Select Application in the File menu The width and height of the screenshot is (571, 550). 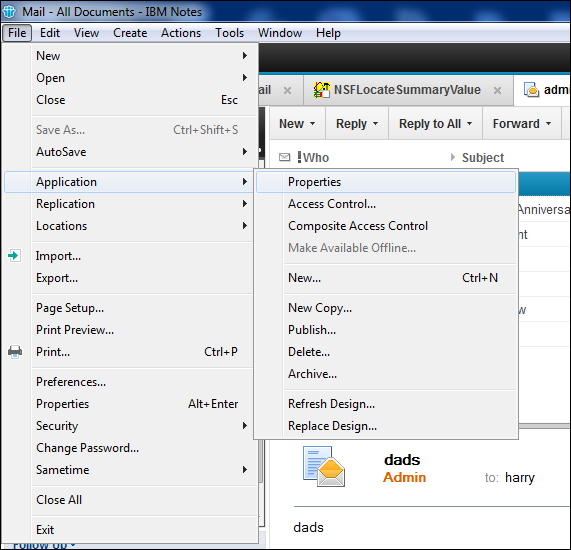pos(129,182)
